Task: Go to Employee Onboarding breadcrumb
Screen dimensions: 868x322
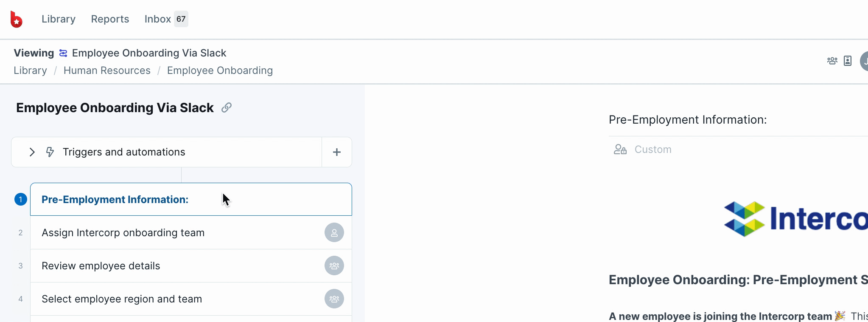Action: [220, 71]
